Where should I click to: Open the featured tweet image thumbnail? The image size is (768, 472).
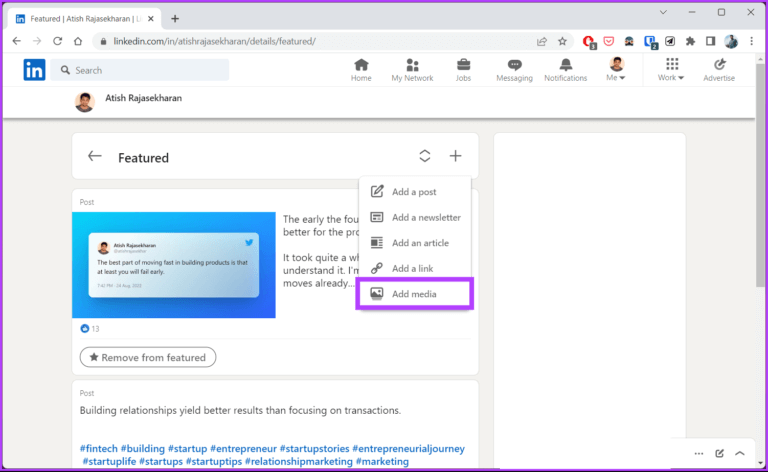(x=174, y=265)
